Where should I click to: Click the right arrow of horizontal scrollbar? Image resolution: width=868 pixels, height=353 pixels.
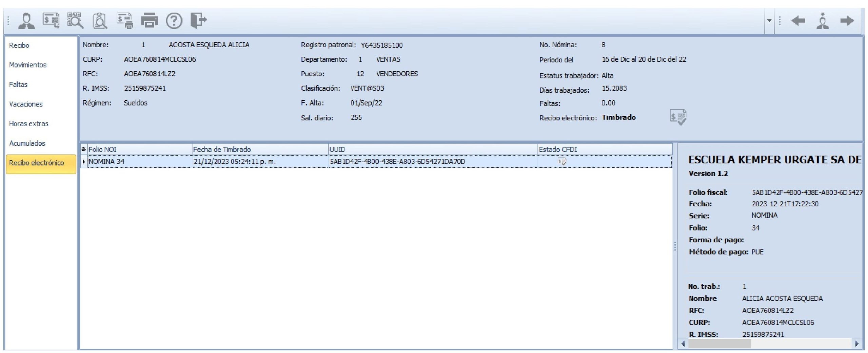[x=857, y=343]
